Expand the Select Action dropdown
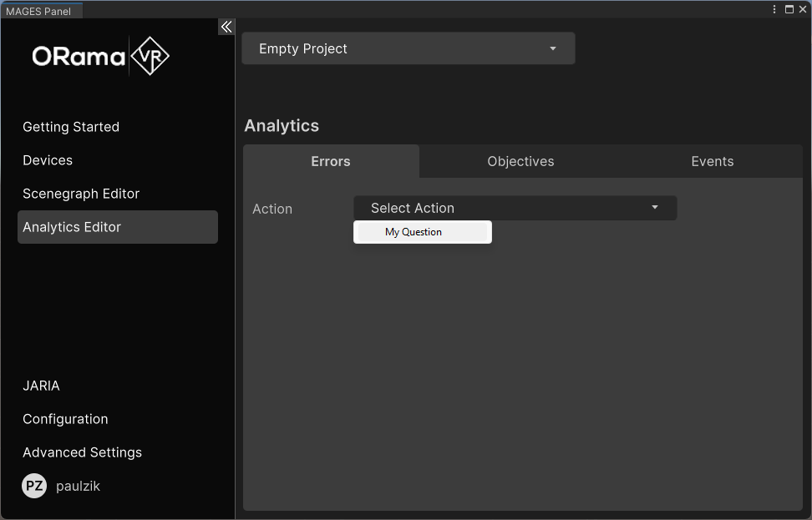This screenshot has width=812, height=520. point(515,208)
